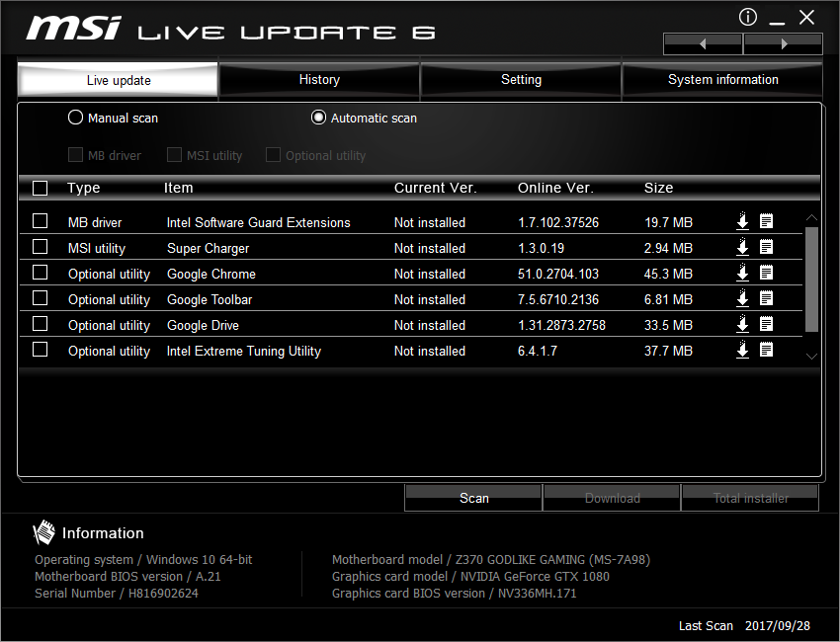The height and width of the screenshot is (642, 840).
Task: Select the Google Toolbar row checkbox
Action: pos(41,298)
